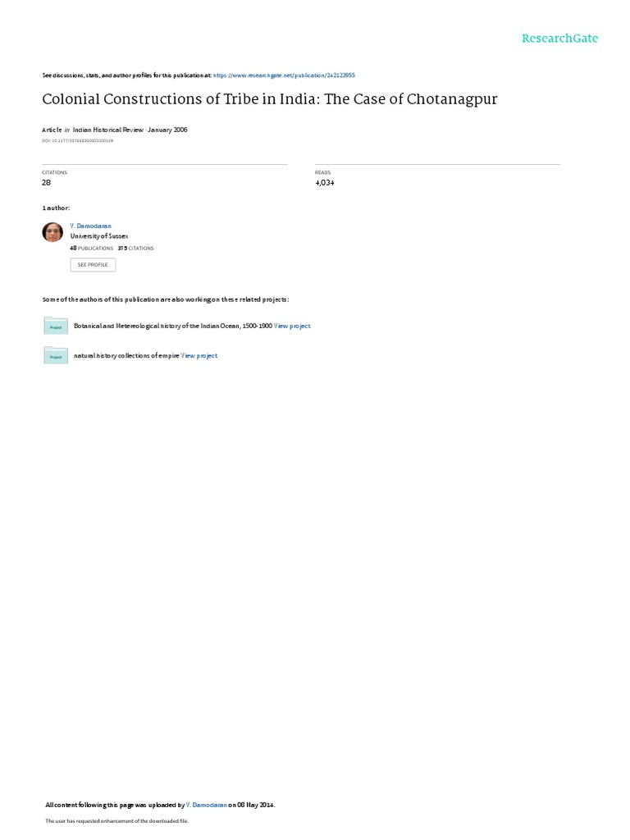Click the DOI text below the article info
This screenshot has height=840, width=630.
[x=78, y=141]
